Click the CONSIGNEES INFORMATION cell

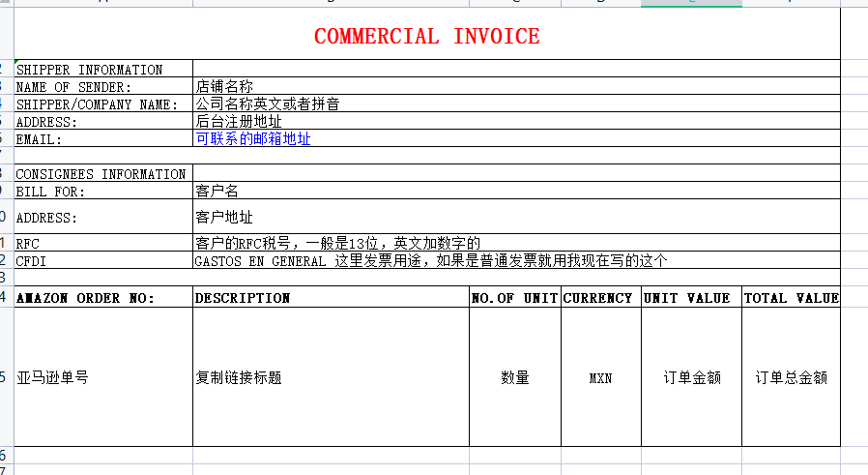click(x=103, y=173)
